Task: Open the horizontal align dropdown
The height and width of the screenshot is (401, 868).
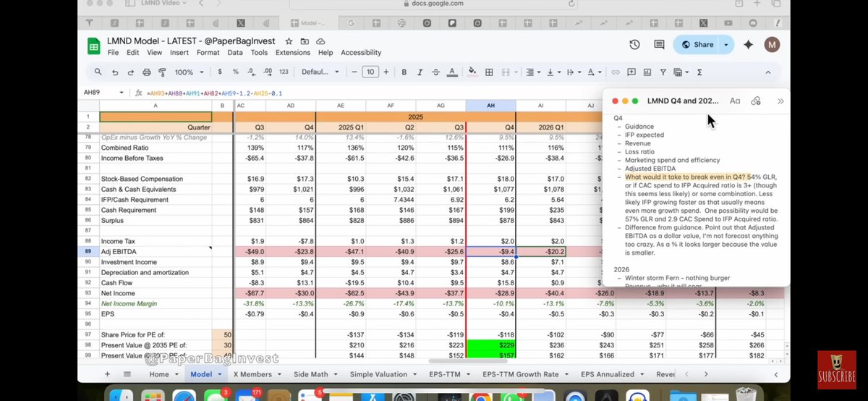Action: pos(532,72)
